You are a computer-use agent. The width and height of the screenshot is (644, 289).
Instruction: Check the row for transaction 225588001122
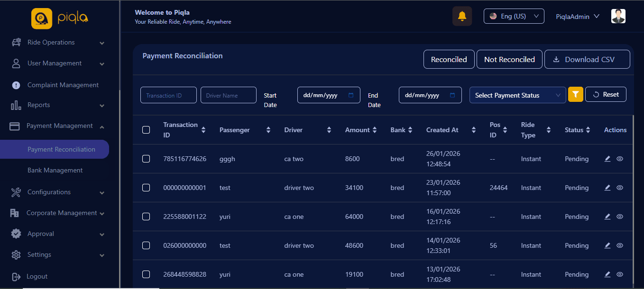(146, 217)
